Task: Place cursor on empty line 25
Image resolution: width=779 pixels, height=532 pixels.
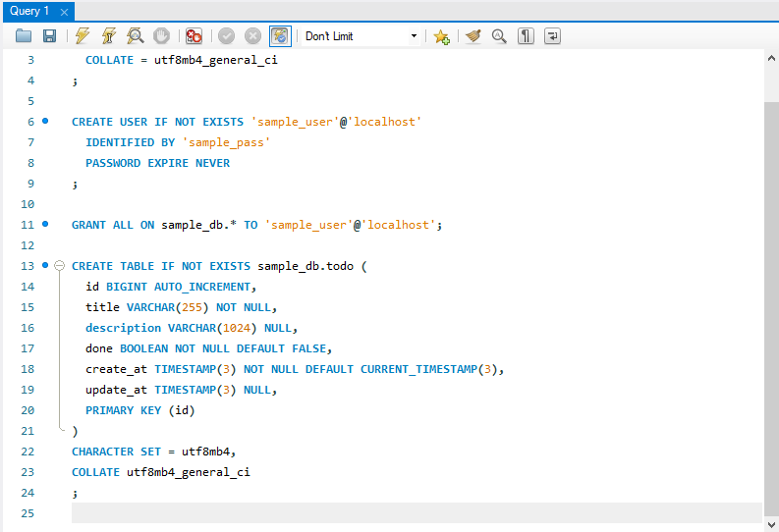Action: (417, 512)
